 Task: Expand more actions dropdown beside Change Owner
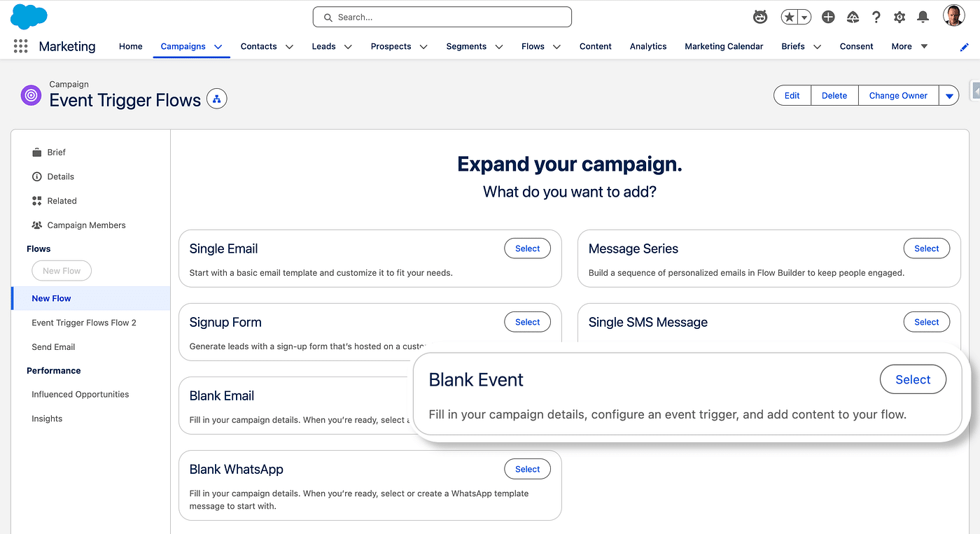(949, 96)
